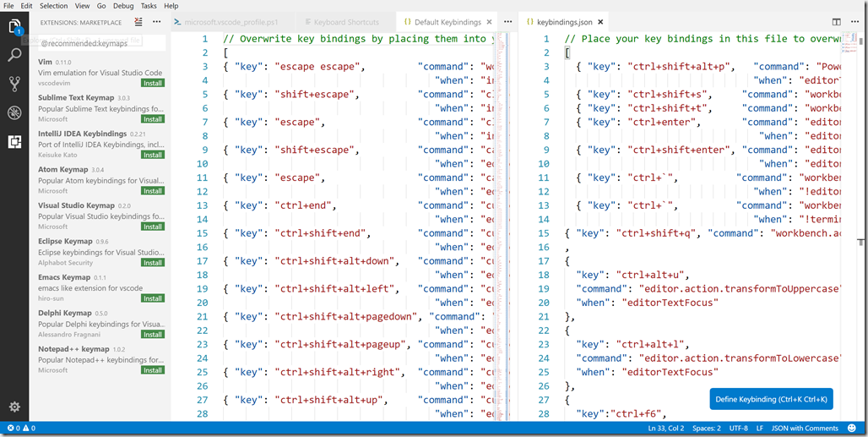
Task: Select Emacs Keymap entry title
Action: [x=63, y=277]
